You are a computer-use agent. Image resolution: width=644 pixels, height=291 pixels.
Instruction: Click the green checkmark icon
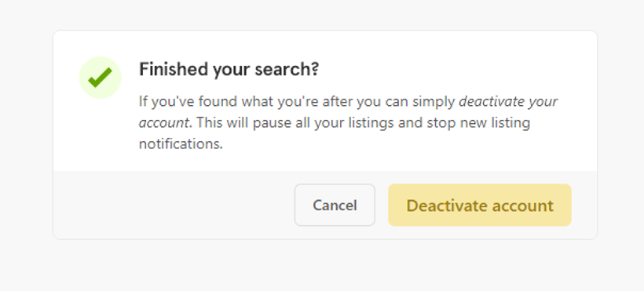[100, 77]
